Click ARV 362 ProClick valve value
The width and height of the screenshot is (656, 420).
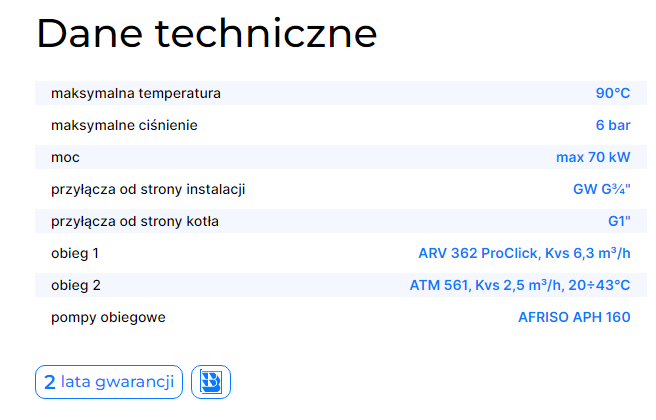524,254
